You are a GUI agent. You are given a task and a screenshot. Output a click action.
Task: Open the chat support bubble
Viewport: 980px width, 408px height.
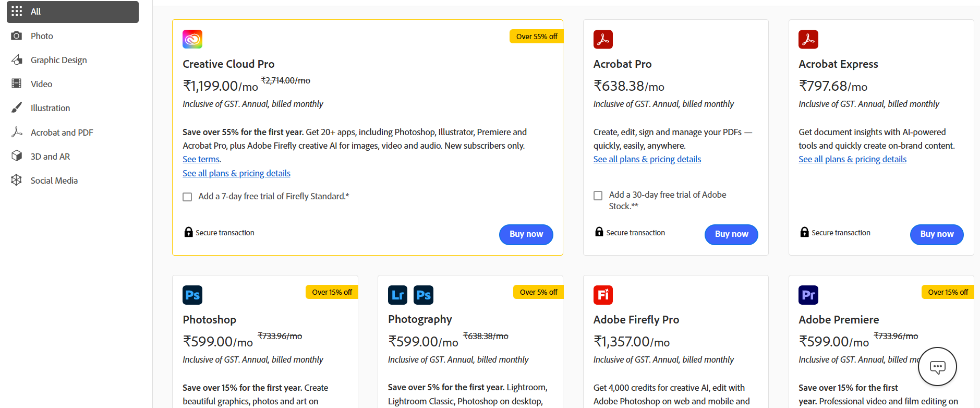[937, 367]
